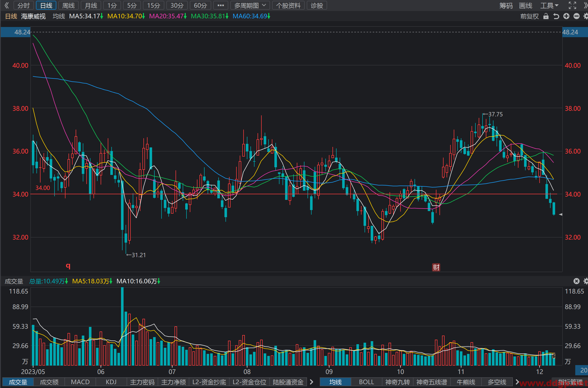
Task: Switch to the MACD indicator tab
Action: click(80, 382)
